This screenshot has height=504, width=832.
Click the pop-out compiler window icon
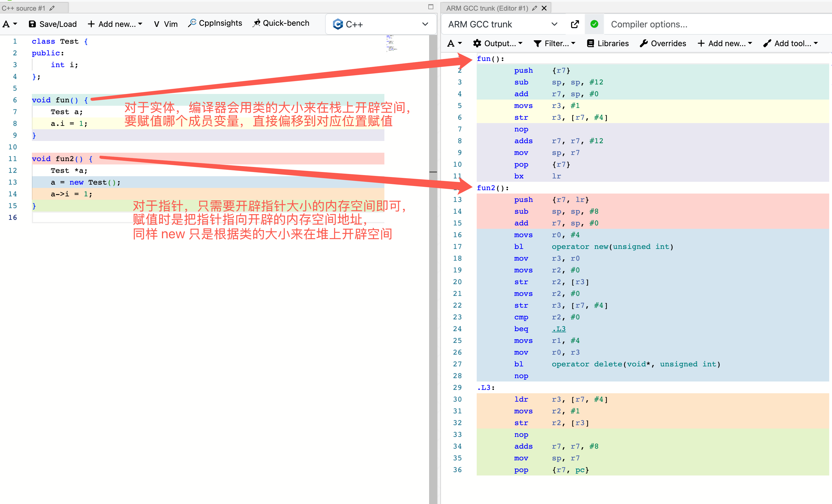click(574, 24)
